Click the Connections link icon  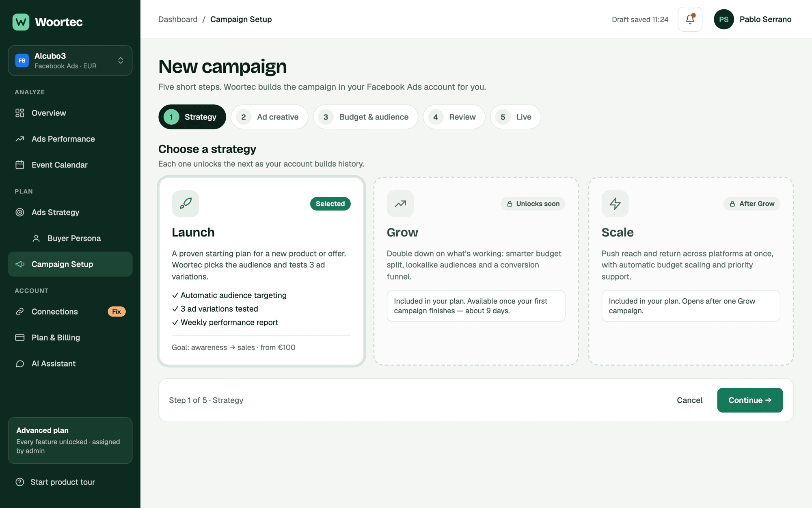pyautogui.click(x=20, y=312)
